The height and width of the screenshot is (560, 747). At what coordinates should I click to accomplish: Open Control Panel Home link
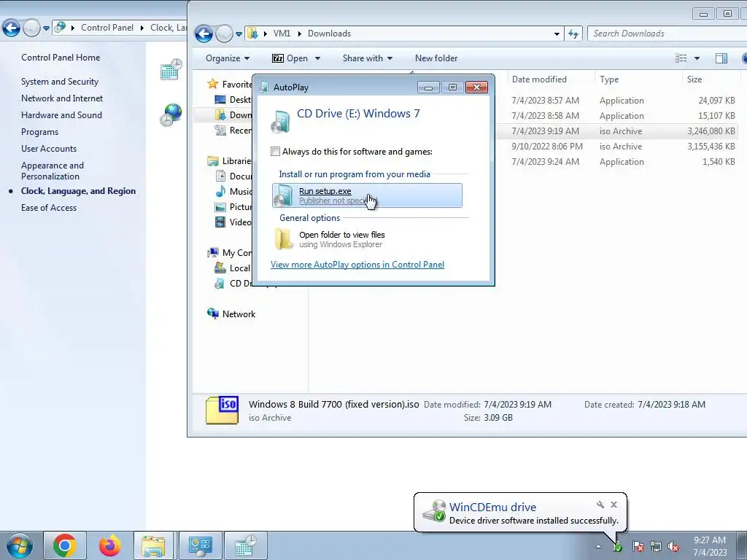click(x=61, y=57)
